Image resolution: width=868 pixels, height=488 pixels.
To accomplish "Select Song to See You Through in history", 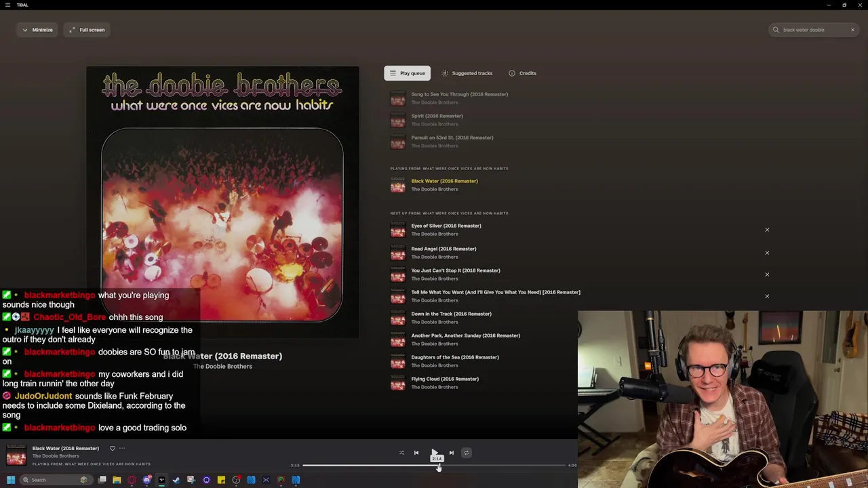I will tap(459, 94).
